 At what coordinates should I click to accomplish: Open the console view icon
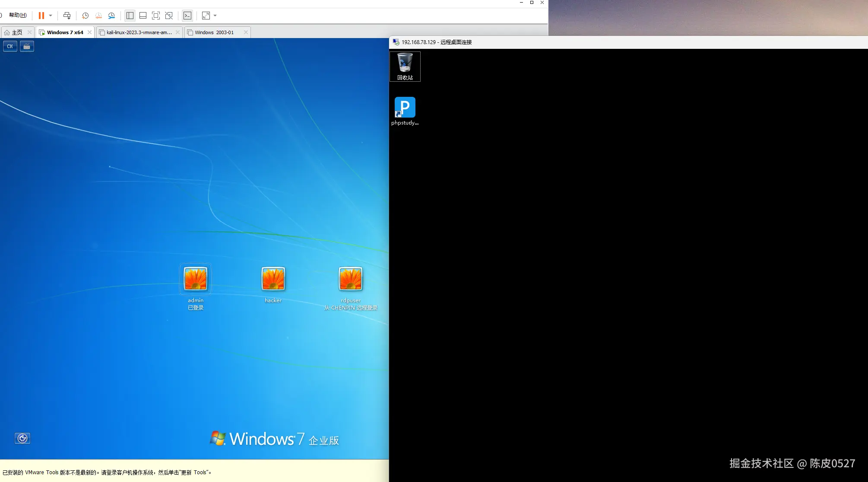[x=187, y=16]
